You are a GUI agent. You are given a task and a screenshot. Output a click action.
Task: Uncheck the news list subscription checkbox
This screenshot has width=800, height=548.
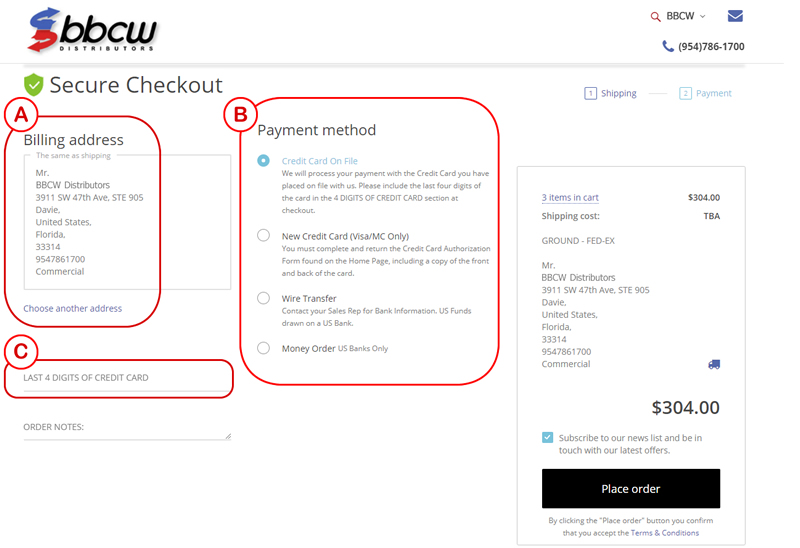coord(547,437)
